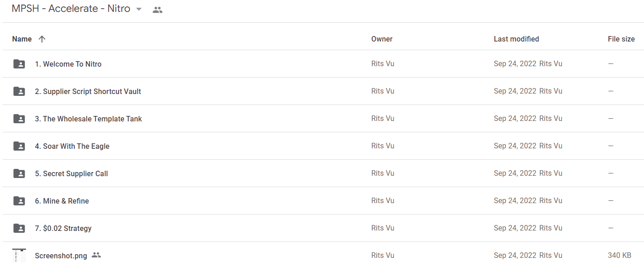
Task: Click the File size column header
Action: 621,39
